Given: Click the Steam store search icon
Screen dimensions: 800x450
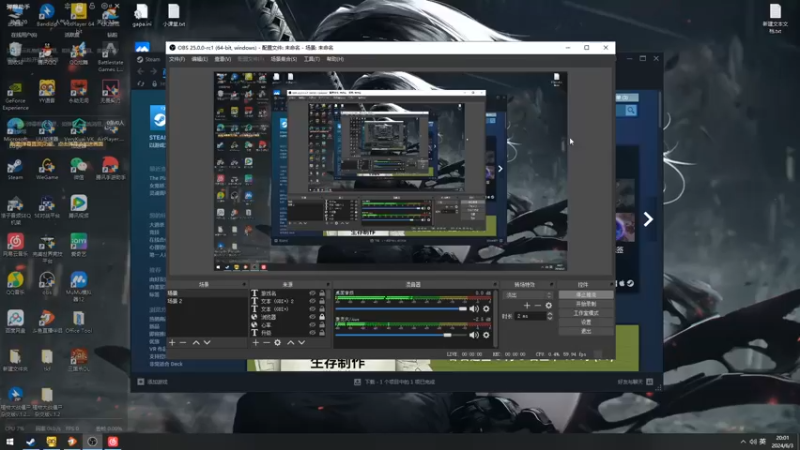Looking at the screenshot, I should [631, 110].
